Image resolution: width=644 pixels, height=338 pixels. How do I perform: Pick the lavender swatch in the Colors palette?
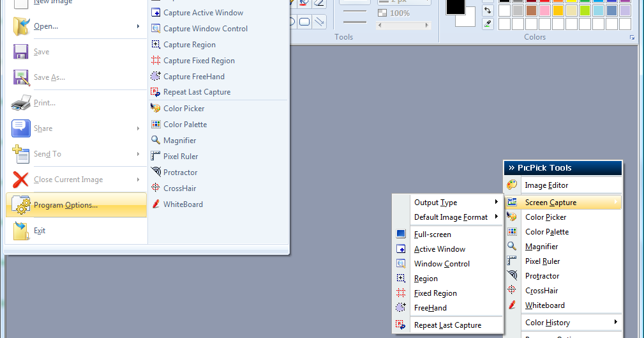pyautogui.click(x=625, y=10)
